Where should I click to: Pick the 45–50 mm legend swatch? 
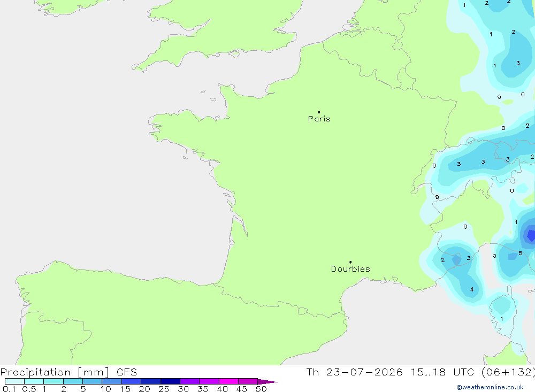click(x=248, y=381)
